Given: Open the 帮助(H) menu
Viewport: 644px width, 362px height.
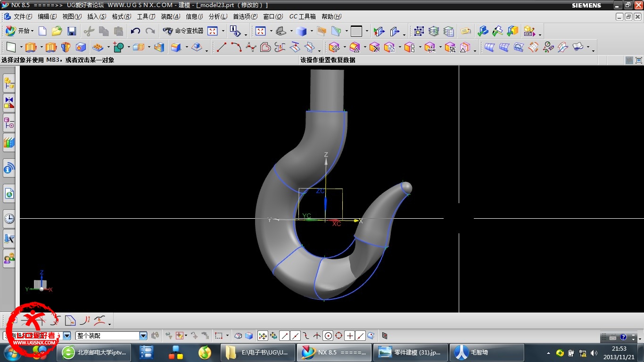Looking at the screenshot, I should 331,16.
